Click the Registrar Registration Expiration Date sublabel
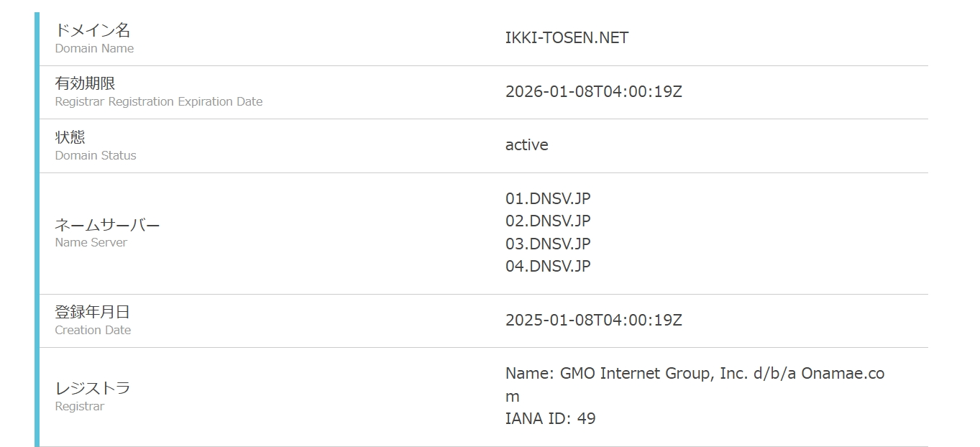This screenshot has width=980, height=447. tap(158, 102)
